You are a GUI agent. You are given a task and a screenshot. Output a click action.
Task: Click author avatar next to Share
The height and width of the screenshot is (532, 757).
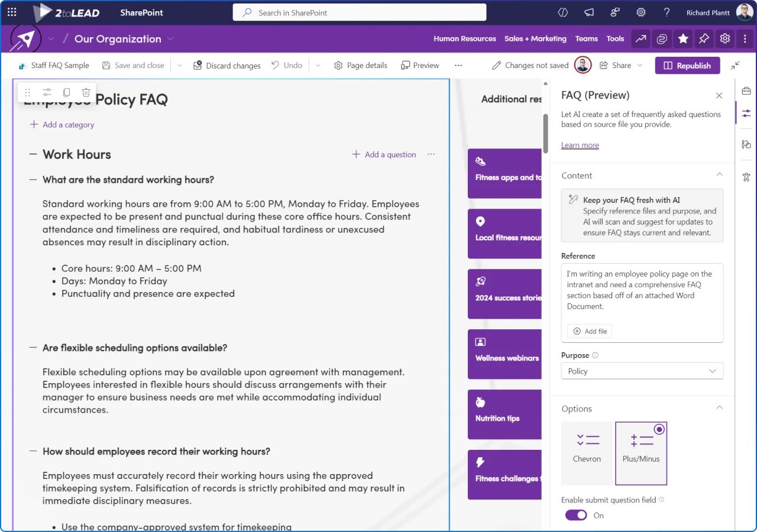pyautogui.click(x=583, y=66)
